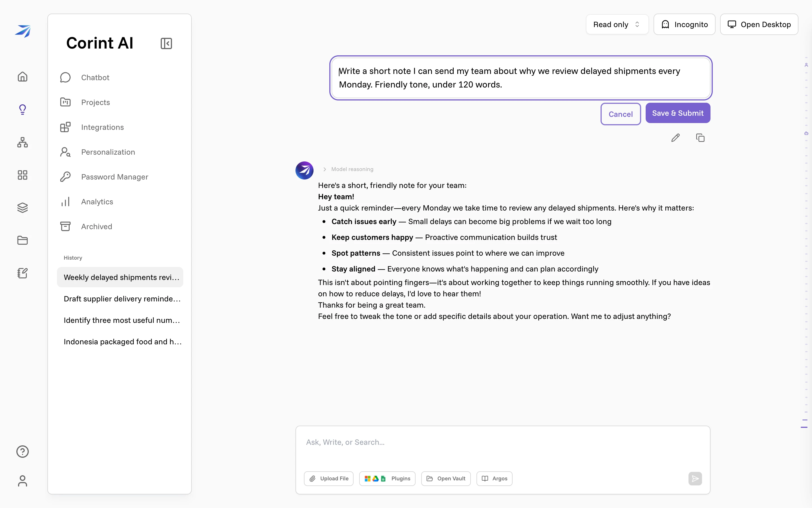Open the hierarchy network icon in rail
Viewport: 812px width, 508px height.
pyautogui.click(x=23, y=142)
